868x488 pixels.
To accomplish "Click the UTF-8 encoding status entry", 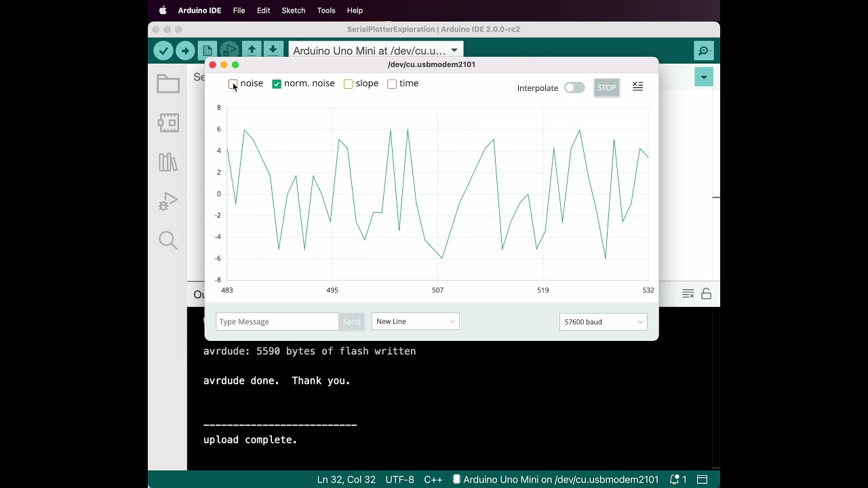I will pyautogui.click(x=399, y=479).
